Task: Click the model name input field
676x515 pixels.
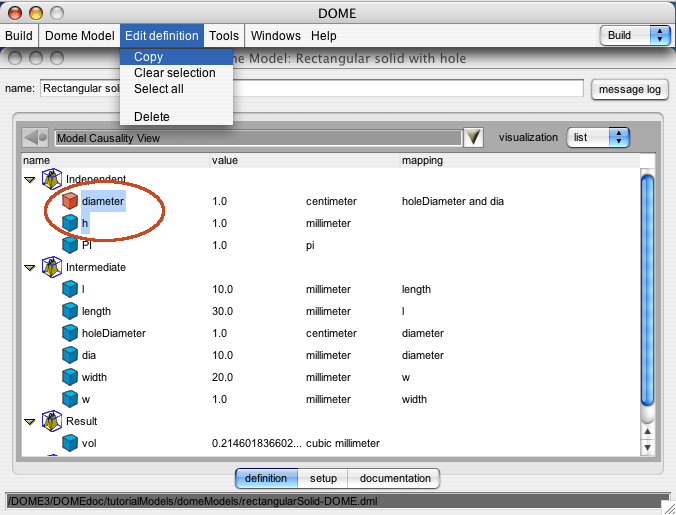Action: point(312,88)
